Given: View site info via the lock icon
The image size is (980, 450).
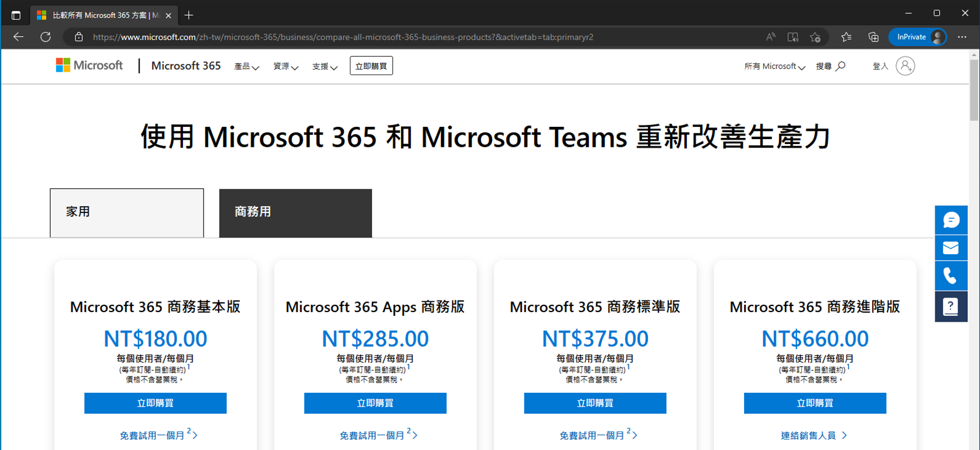Looking at the screenshot, I should [79, 37].
